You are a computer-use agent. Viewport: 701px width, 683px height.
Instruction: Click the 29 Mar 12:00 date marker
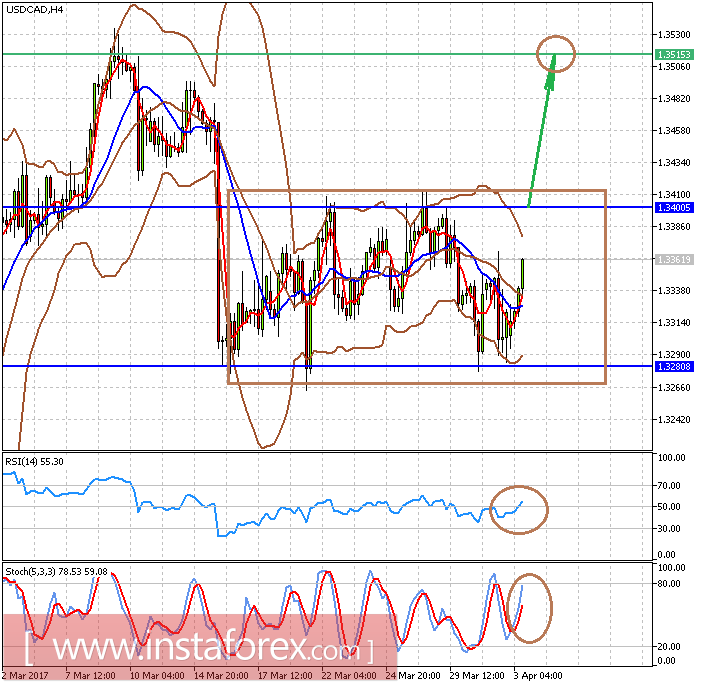[477, 675]
